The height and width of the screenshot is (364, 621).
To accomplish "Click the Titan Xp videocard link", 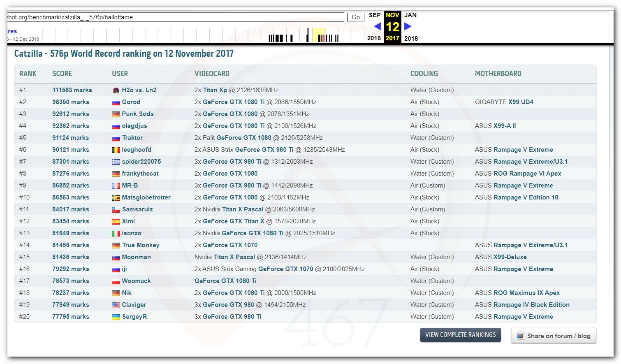I will [215, 90].
